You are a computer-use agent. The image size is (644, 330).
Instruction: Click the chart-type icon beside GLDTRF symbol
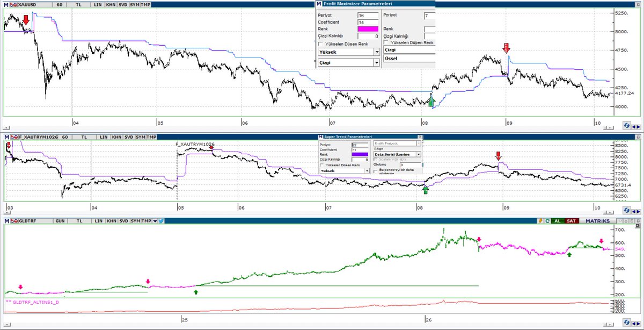pos(14,221)
